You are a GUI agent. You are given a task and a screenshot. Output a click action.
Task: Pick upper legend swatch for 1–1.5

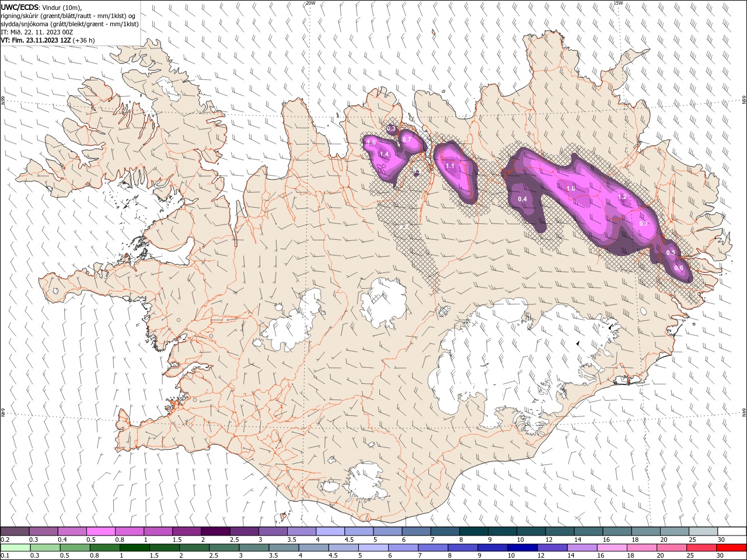click(158, 531)
